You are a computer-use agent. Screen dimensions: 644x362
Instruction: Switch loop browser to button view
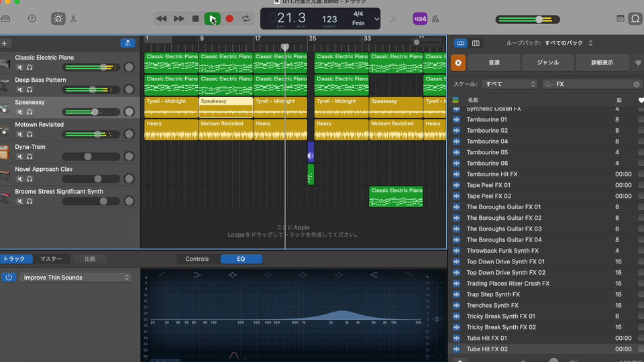pyautogui.click(x=460, y=43)
